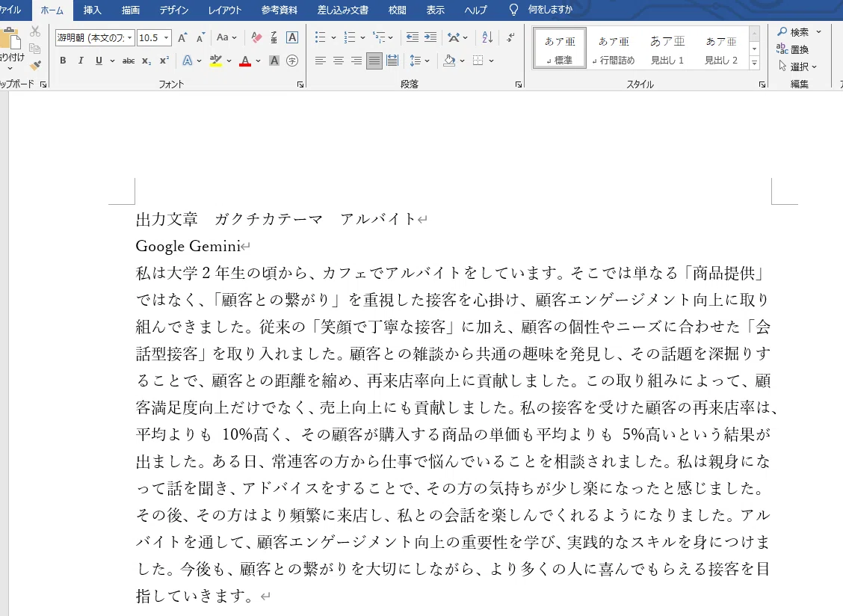The height and width of the screenshot is (616, 843).
Task: Click the text effects glowing A icon
Action: tap(187, 61)
